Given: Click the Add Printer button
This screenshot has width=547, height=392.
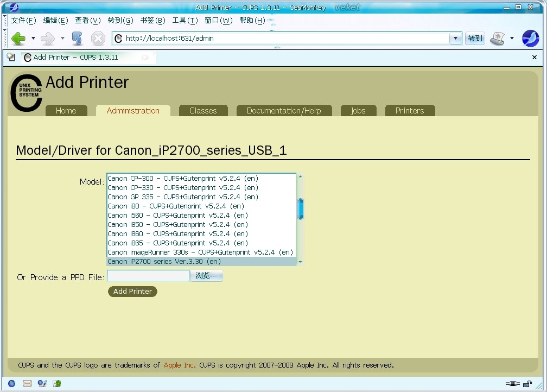Looking at the screenshot, I should tap(132, 292).
